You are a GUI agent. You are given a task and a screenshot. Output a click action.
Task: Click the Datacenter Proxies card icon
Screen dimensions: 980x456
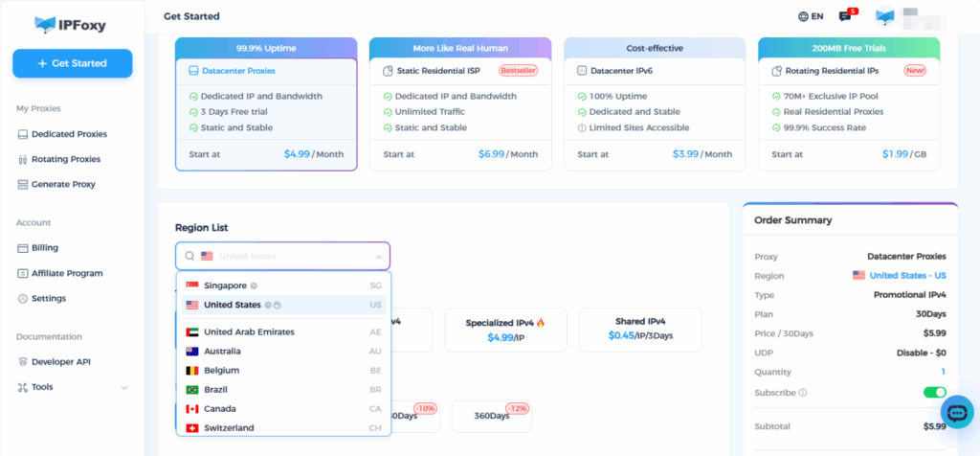(193, 71)
